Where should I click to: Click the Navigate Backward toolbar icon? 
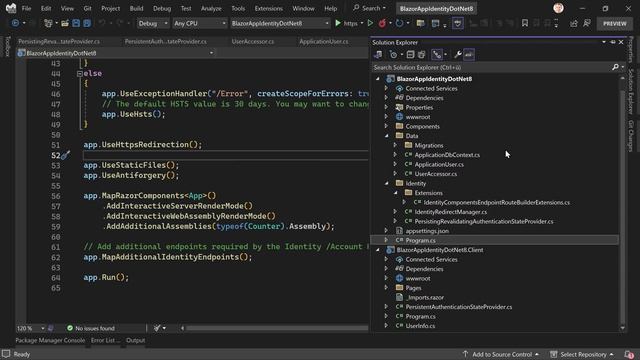[16, 23]
